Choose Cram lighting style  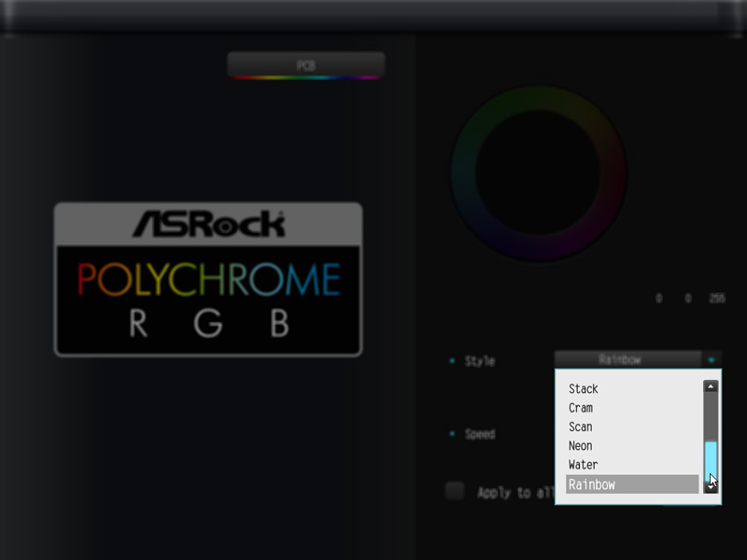click(x=632, y=408)
